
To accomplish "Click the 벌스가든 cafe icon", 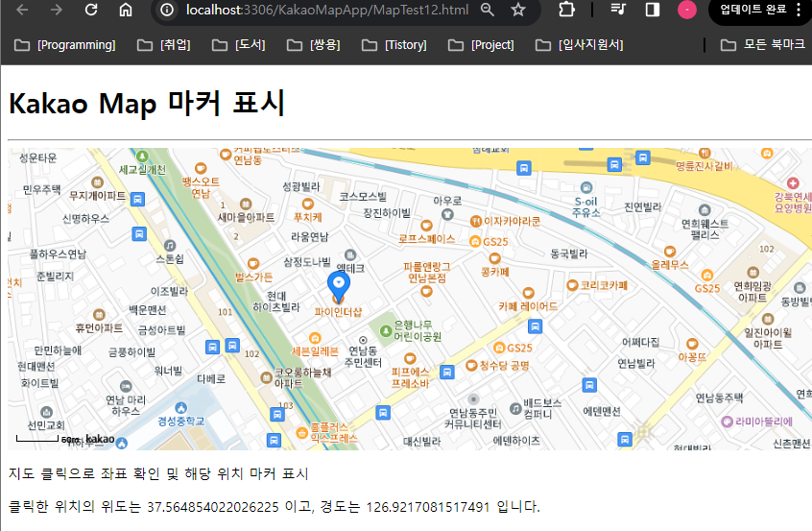I will [x=253, y=264].
